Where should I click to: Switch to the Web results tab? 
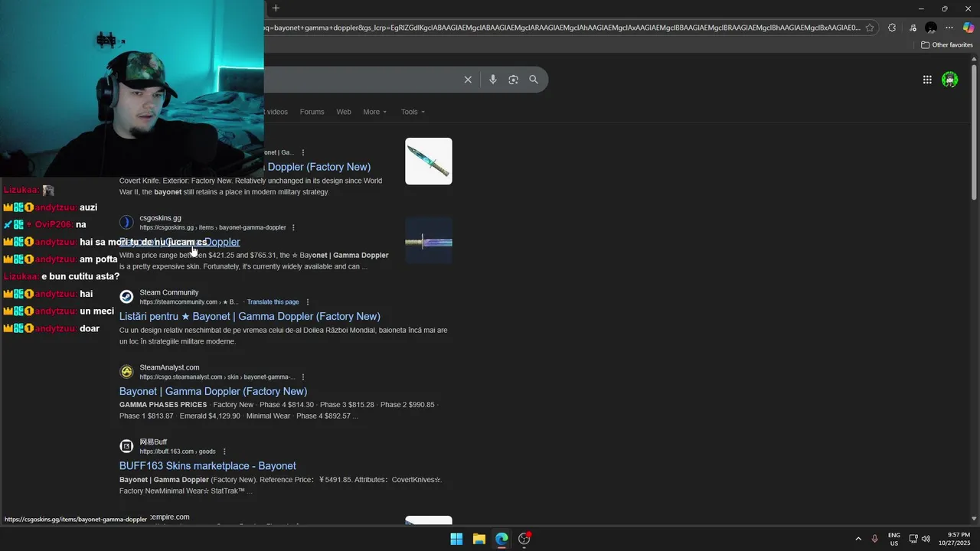coord(344,112)
